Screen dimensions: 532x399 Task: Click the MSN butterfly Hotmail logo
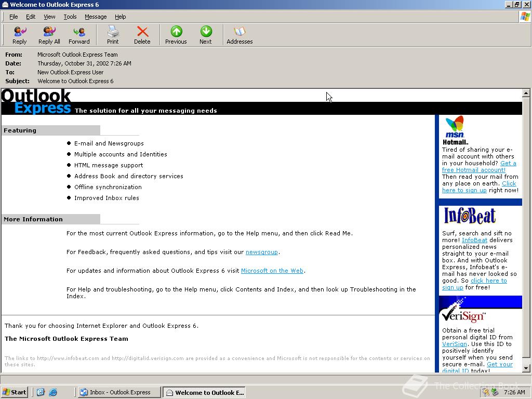point(455,130)
